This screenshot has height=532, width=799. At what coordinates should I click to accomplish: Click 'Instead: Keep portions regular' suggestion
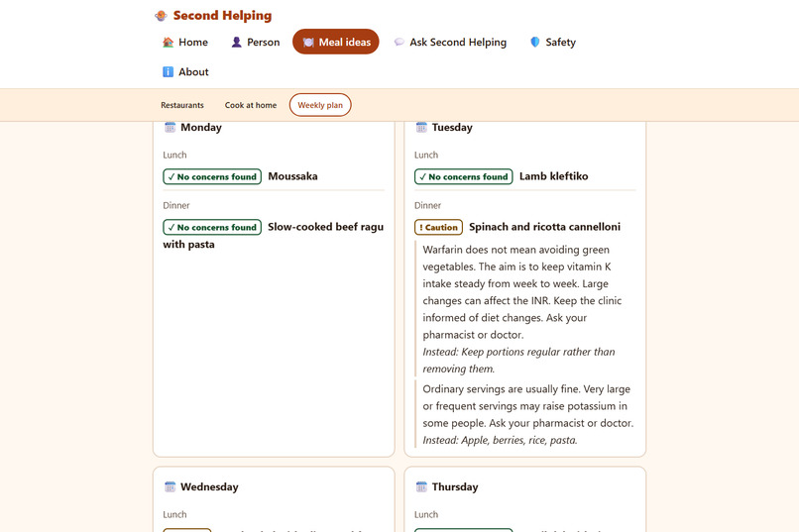[x=518, y=360]
